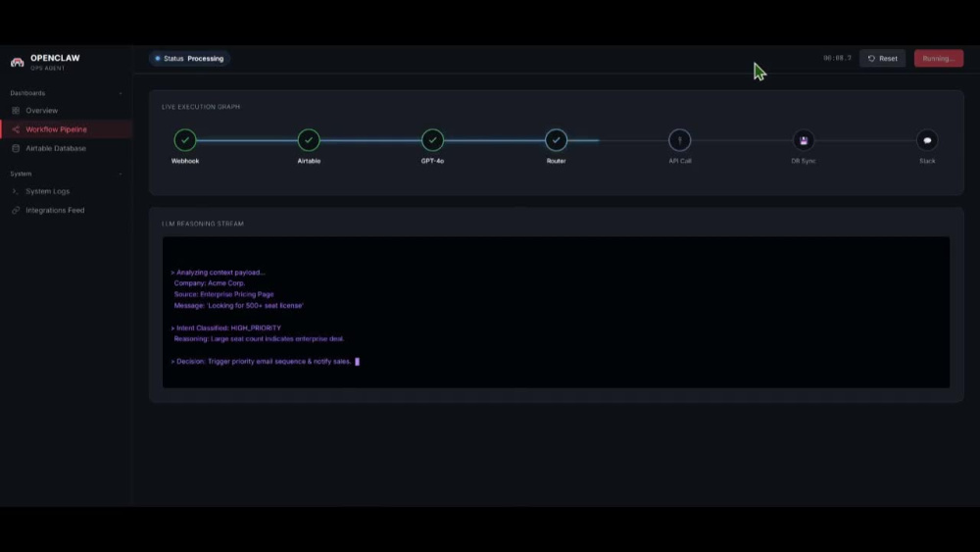Click the red Running button
Image resolution: width=980 pixels, height=552 pixels.
point(939,58)
